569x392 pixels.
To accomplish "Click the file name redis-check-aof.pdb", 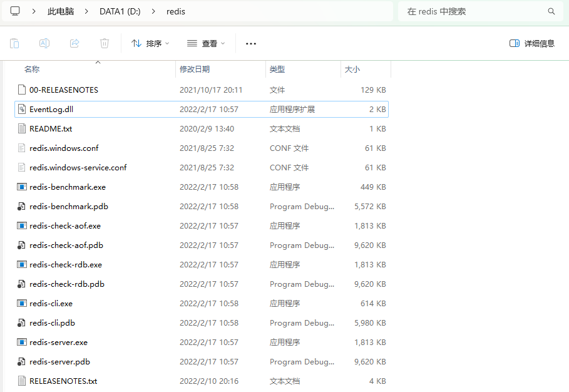I will click(66, 245).
